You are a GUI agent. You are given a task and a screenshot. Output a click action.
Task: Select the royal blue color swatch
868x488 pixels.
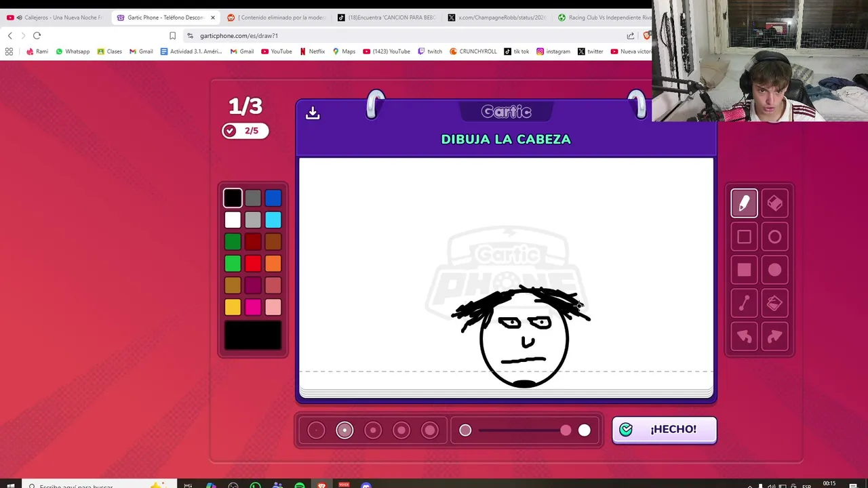273,198
